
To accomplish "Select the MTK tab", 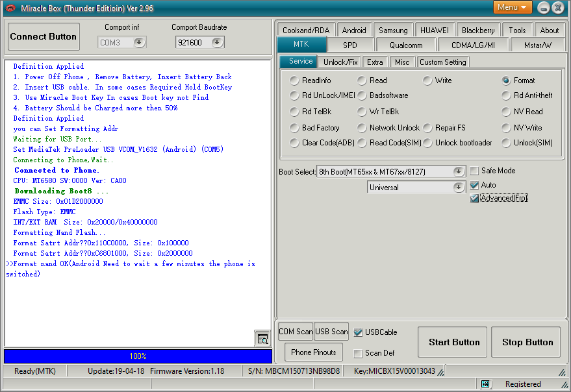I will 301,44.
